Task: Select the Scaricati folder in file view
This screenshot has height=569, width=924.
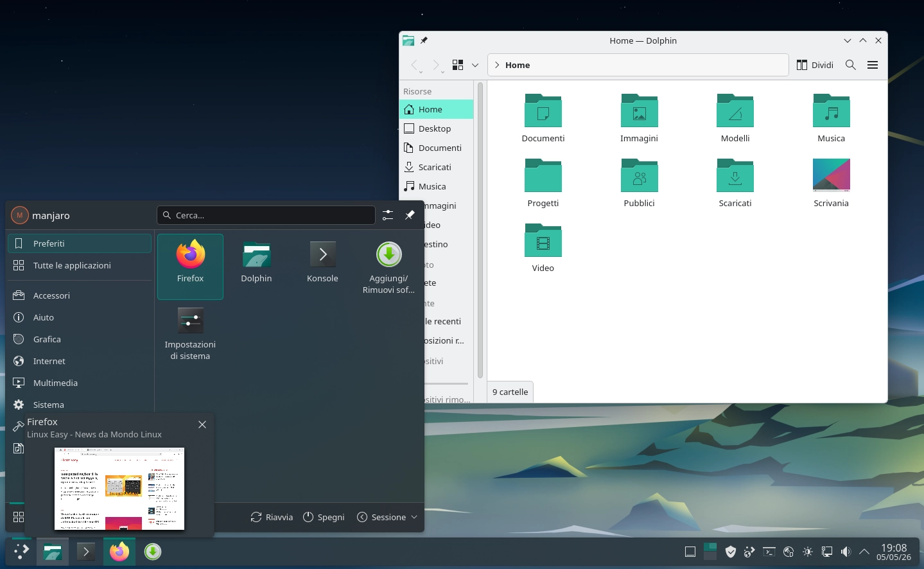Action: tap(735, 175)
